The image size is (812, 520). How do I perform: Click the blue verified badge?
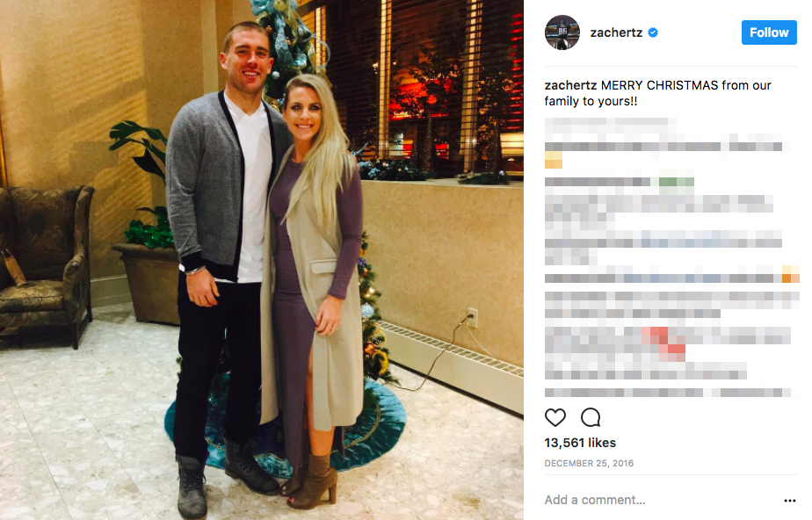(x=653, y=32)
